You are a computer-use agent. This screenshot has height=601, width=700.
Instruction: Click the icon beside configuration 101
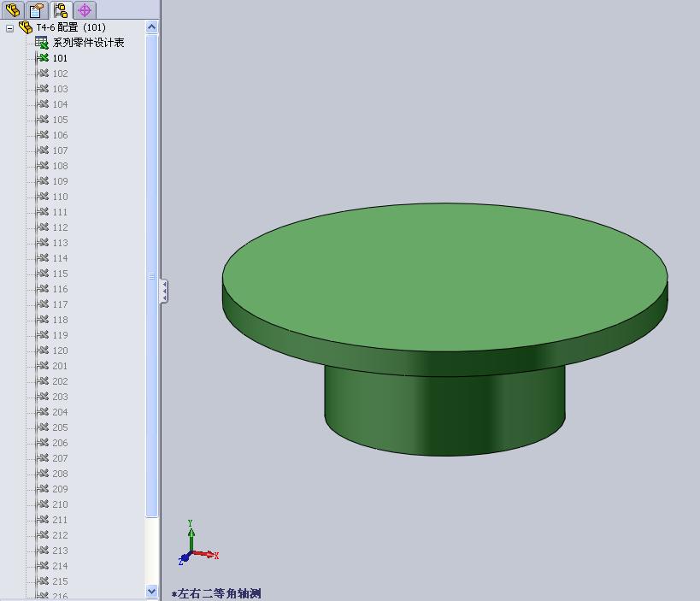(43, 57)
